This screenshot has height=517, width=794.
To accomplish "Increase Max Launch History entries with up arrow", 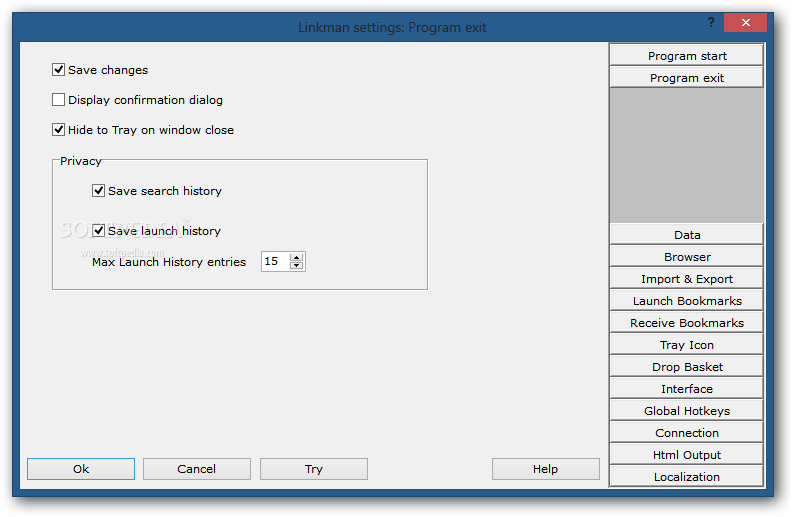I will (297, 257).
